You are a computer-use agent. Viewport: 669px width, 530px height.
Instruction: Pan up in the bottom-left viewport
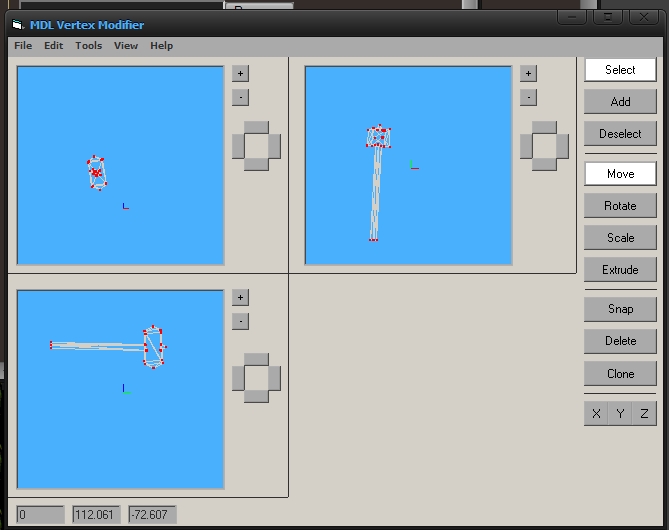pos(256,359)
